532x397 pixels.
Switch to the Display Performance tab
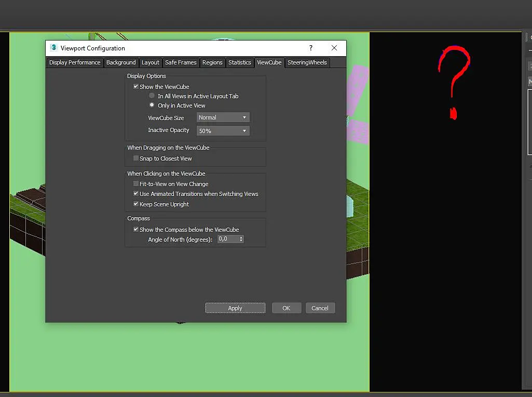pyautogui.click(x=75, y=62)
